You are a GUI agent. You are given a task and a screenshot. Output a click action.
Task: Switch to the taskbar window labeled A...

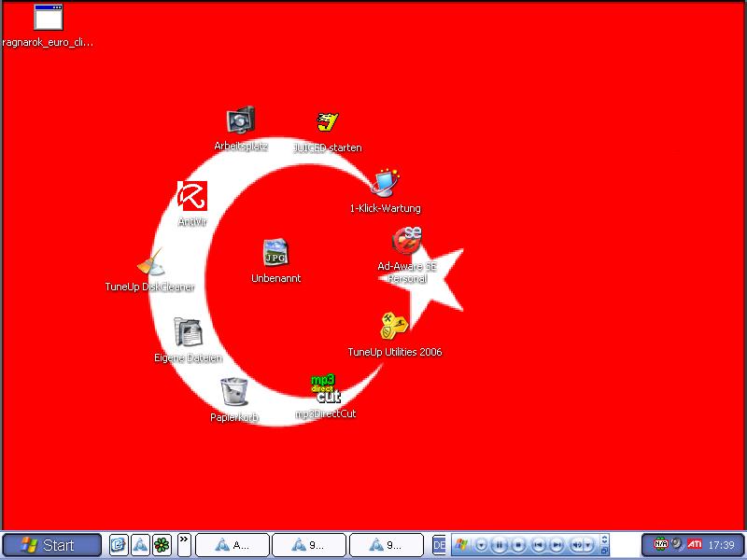point(233,545)
